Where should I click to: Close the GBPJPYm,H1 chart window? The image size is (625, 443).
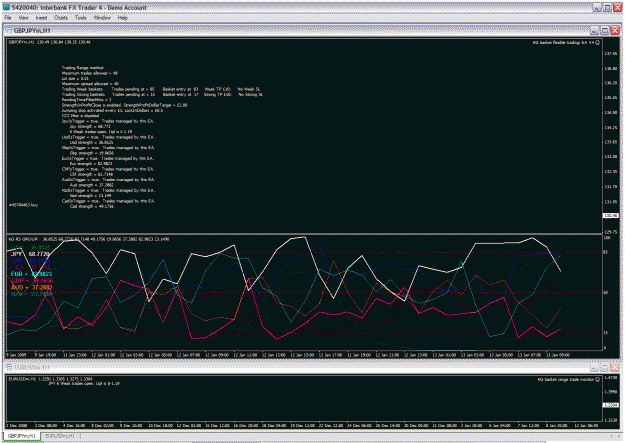click(x=615, y=31)
